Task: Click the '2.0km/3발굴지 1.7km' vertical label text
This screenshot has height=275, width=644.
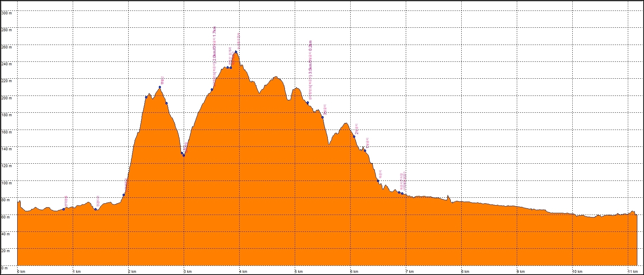Action: (215, 57)
